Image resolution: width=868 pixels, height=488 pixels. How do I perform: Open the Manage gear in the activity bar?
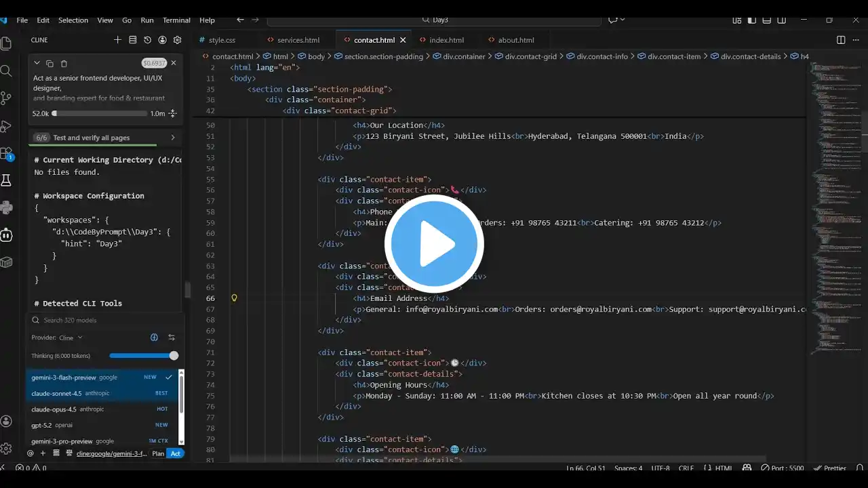(6, 448)
